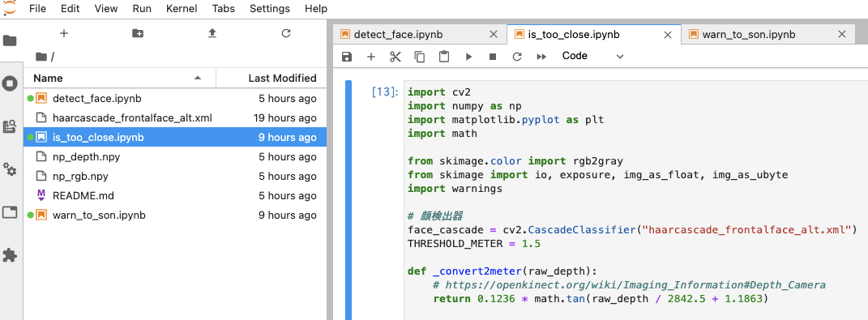The height and width of the screenshot is (320, 868).
Task: Click the face_cascade CascadeClassifier line
Action: (632, 230)
